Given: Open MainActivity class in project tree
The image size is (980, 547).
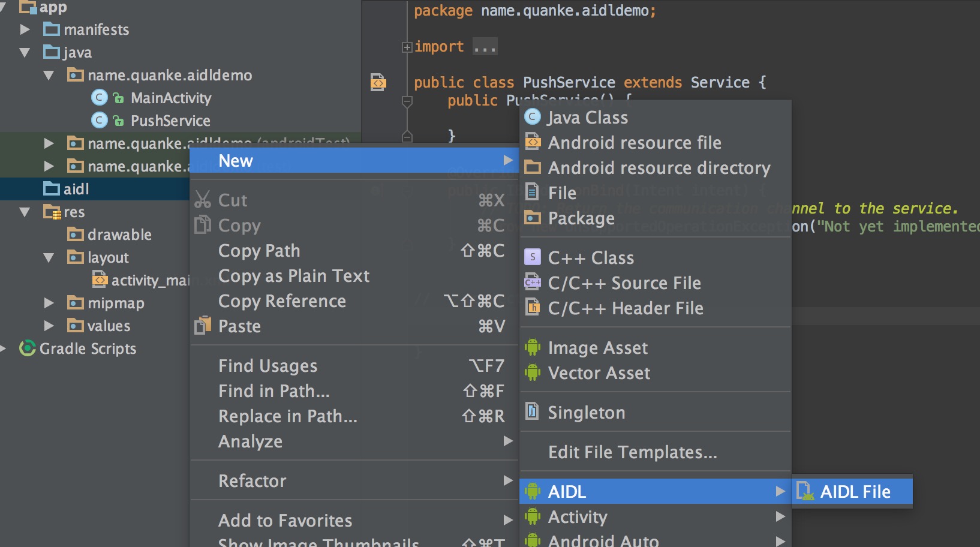Looking at the screenshot, I should pyautogui.click(x=170, y=98).
